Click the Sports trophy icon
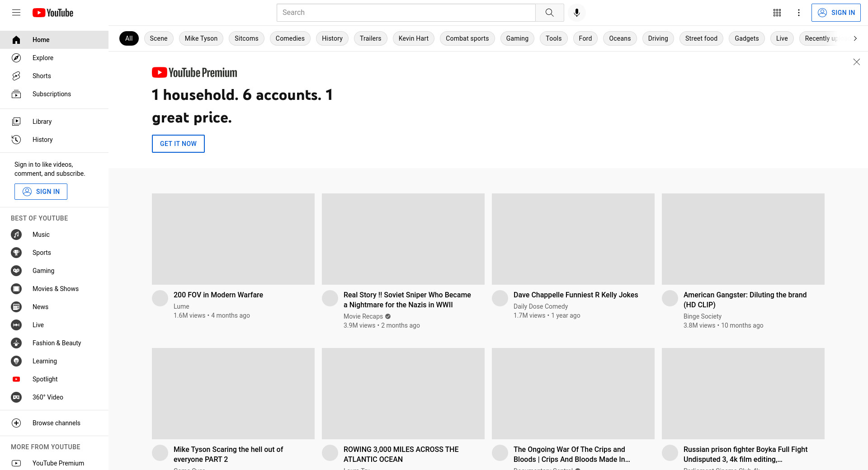 coord(16,253)
